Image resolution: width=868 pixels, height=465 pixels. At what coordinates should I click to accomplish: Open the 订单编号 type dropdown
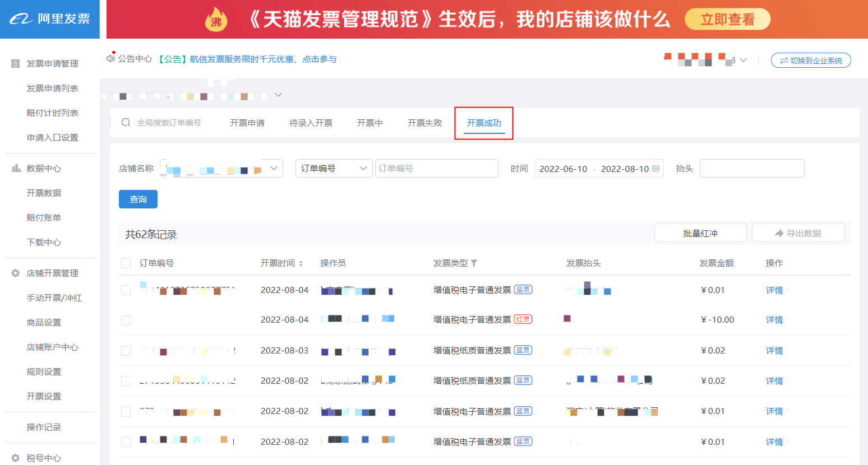(x=334, y=168)
